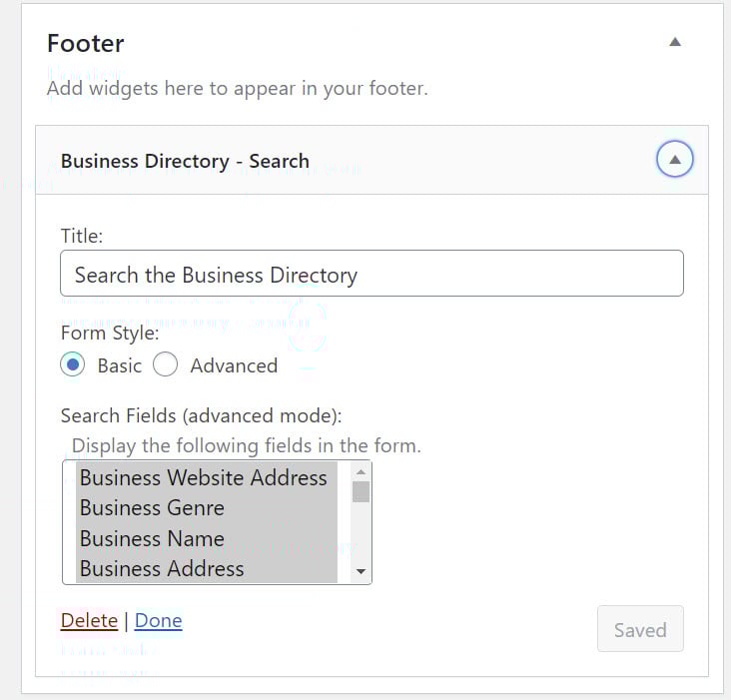The image size is (731, 700).
Task: Collapse the Business Directory - Search widget
Action: click(675, 160)
